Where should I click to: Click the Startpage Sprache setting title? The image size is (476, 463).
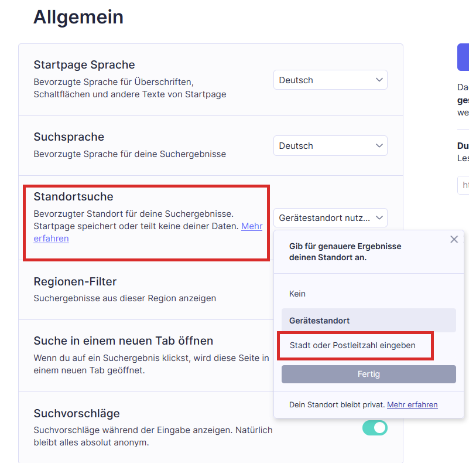tap(84, 64)
